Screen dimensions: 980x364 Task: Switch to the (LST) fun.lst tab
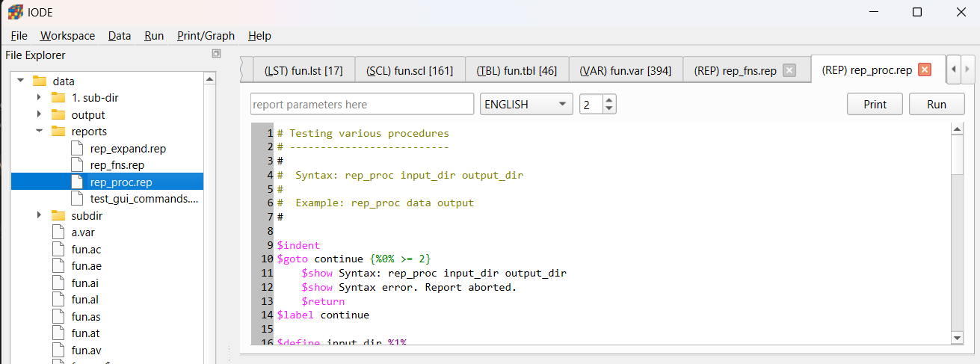click(x=303, y=71)
